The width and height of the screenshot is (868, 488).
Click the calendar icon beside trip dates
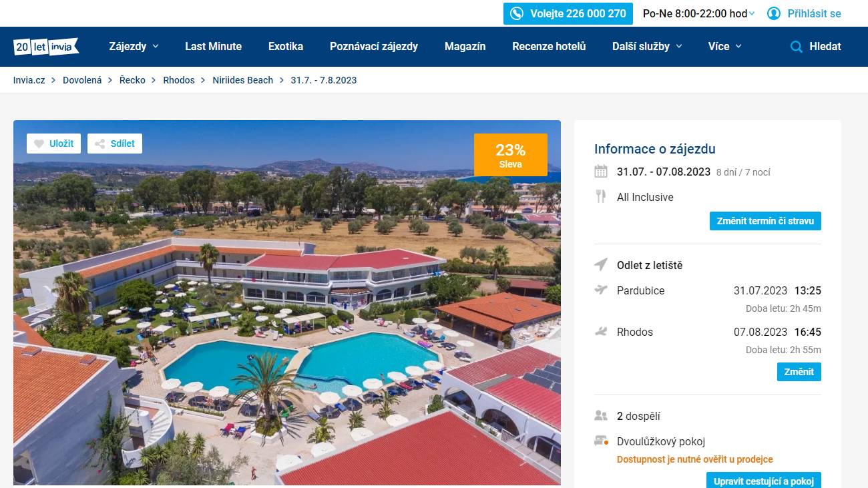(x=601, y=172)
